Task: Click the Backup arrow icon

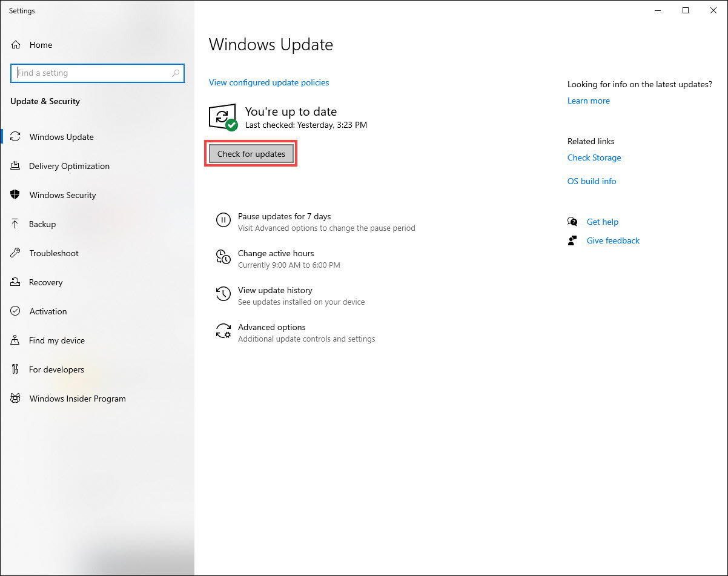Action: coord(16,224)
